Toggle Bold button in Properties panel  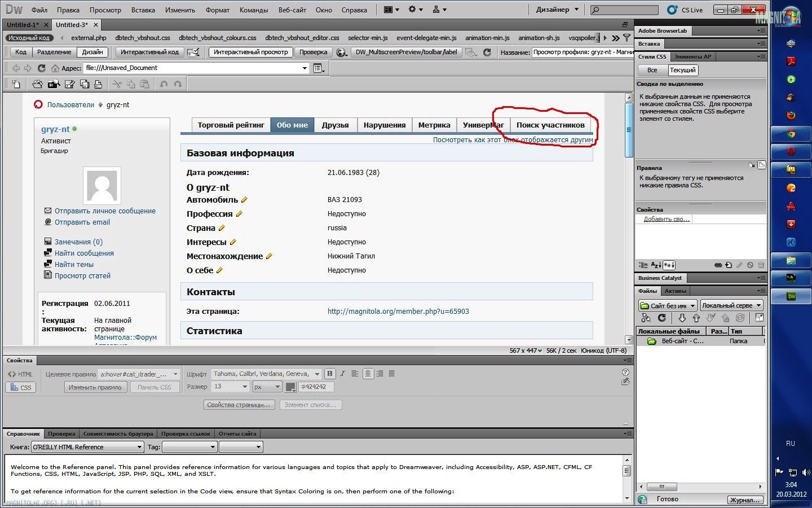coord(330,374)
